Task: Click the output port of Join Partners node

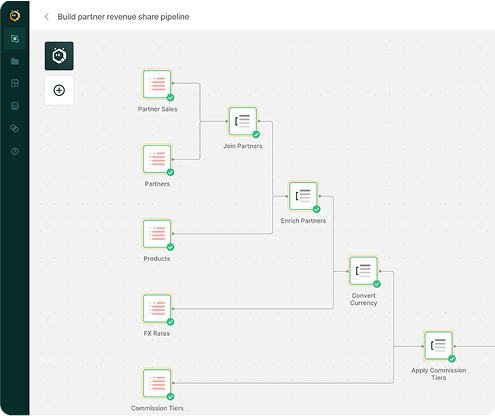Action: 259,121
